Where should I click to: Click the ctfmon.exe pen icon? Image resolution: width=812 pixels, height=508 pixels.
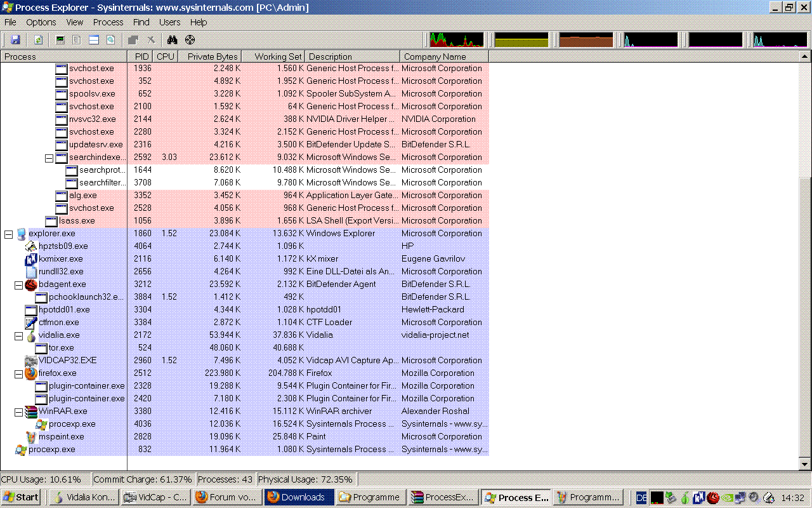pos(31,323)
